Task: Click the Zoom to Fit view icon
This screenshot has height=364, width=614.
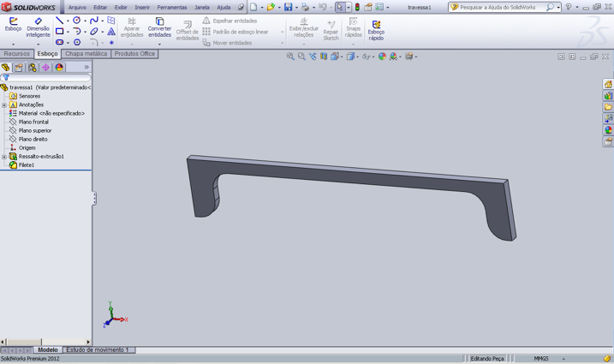Action: (290, 57)
